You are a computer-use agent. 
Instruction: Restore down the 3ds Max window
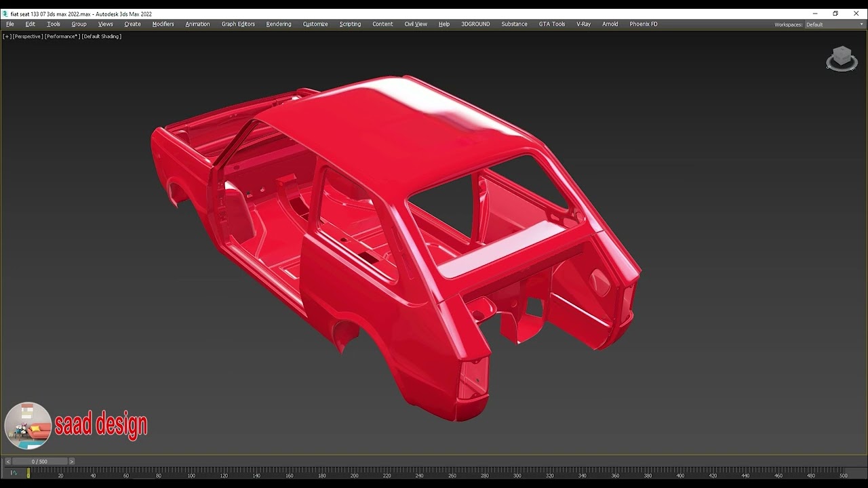[835, 14]
